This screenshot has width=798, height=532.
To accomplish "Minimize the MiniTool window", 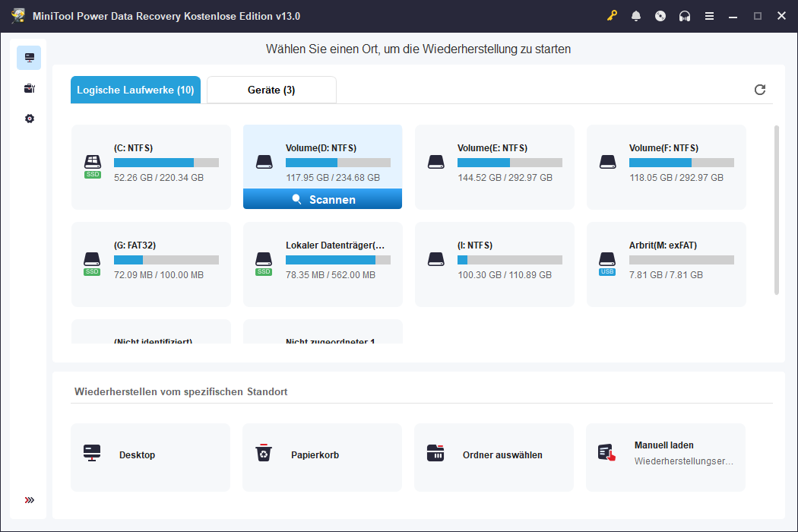I will (x=733, y=16).
